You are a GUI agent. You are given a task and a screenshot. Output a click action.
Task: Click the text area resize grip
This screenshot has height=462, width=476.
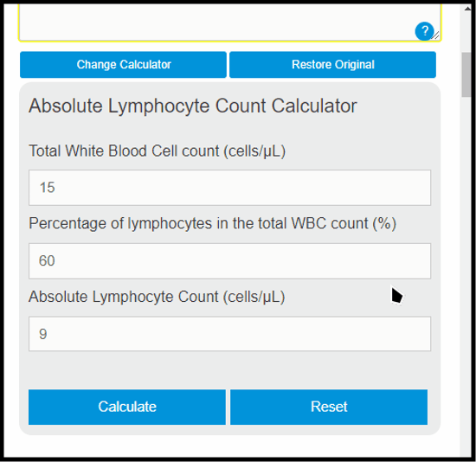436,35
